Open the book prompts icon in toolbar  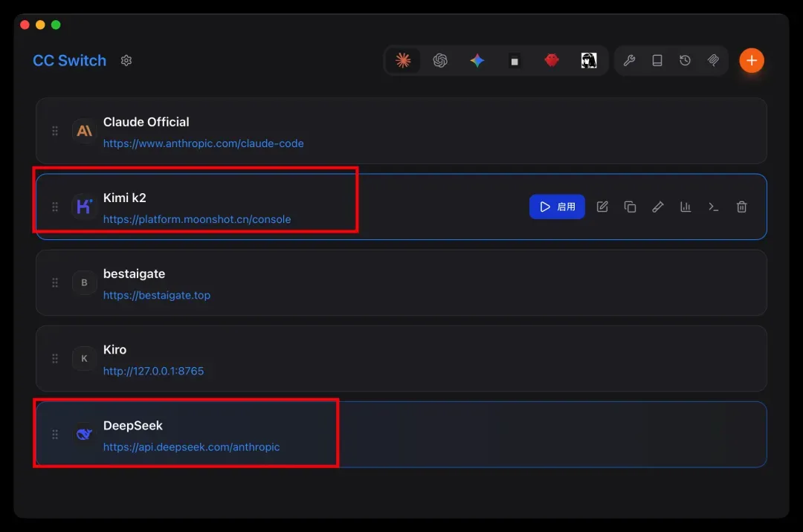tap(657, 60)
